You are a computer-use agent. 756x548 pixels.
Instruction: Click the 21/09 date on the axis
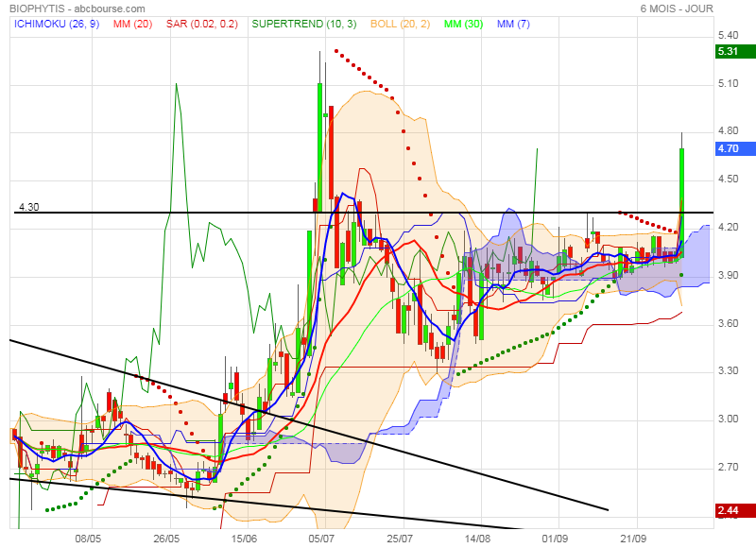(633, 539)
